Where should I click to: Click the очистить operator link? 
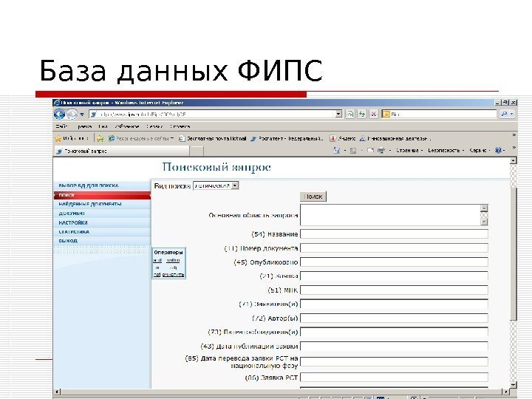pyautogui.click(x=173, y=274)
